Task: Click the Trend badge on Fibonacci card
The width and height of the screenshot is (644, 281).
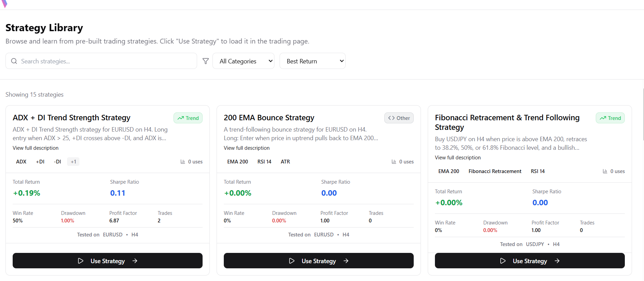Action: coord(610,118)
